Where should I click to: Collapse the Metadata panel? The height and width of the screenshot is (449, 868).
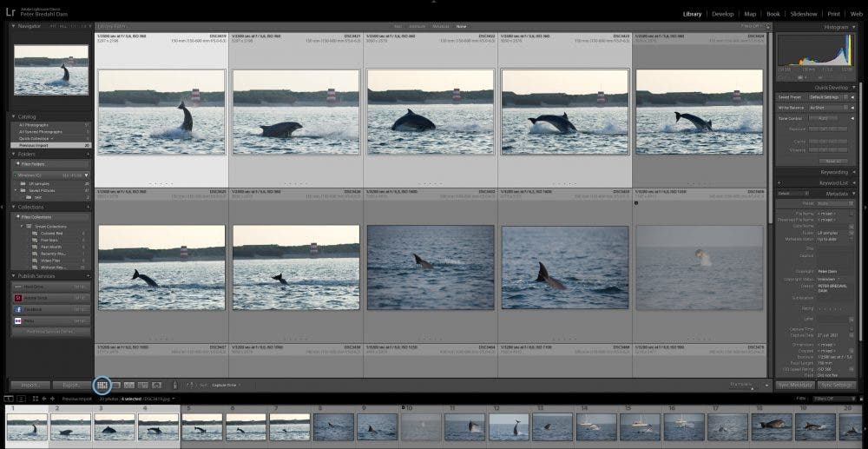click(853, 194)
